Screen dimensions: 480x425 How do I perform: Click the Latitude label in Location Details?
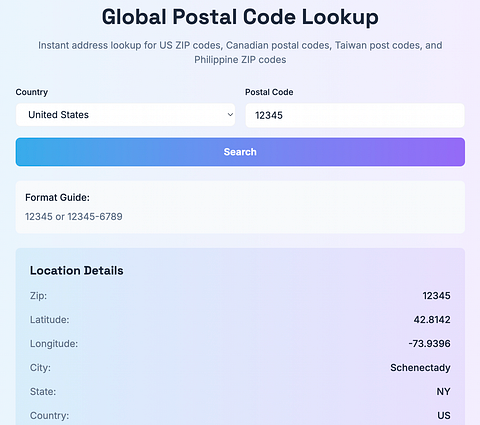(x=50, y=320)
